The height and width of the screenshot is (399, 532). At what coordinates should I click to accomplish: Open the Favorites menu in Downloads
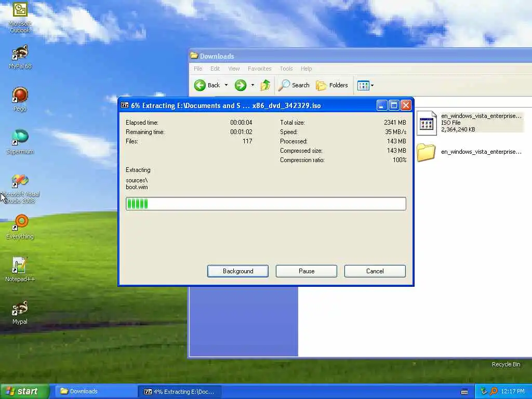click(x=260, y=69)
